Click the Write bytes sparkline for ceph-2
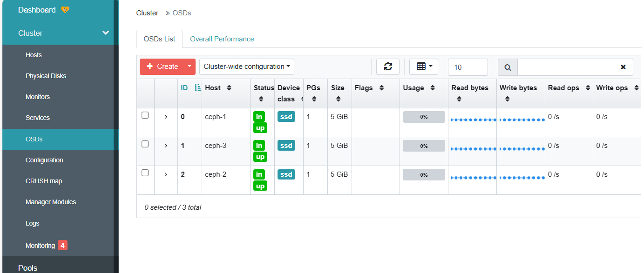 (x=521, y=177)
